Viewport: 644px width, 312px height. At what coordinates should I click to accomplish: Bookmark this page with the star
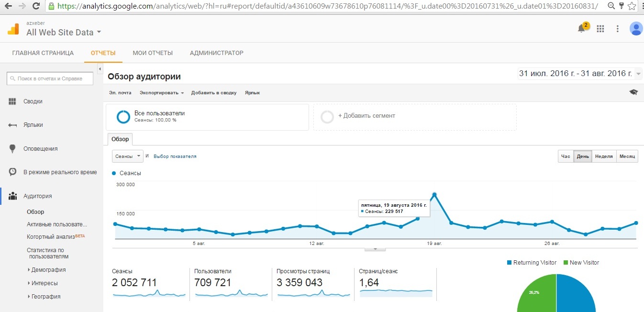[631, 6]
